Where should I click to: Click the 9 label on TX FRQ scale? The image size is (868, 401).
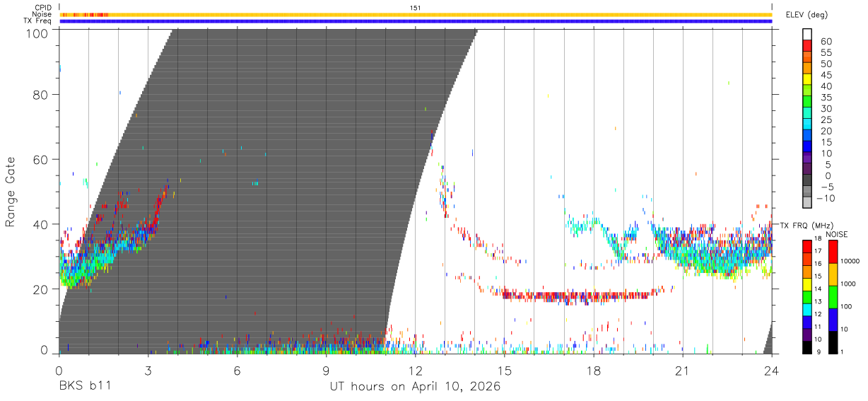click(x=820, y=351)
